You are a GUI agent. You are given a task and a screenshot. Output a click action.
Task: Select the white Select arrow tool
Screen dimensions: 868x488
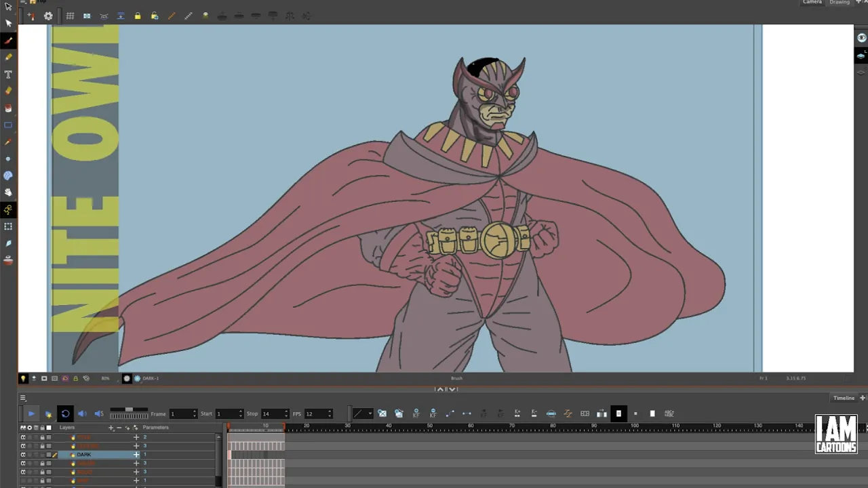point(8,23)
